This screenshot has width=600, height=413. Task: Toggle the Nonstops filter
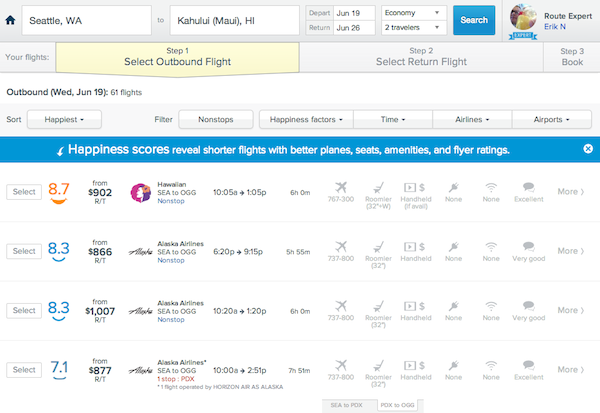(216, 119)
